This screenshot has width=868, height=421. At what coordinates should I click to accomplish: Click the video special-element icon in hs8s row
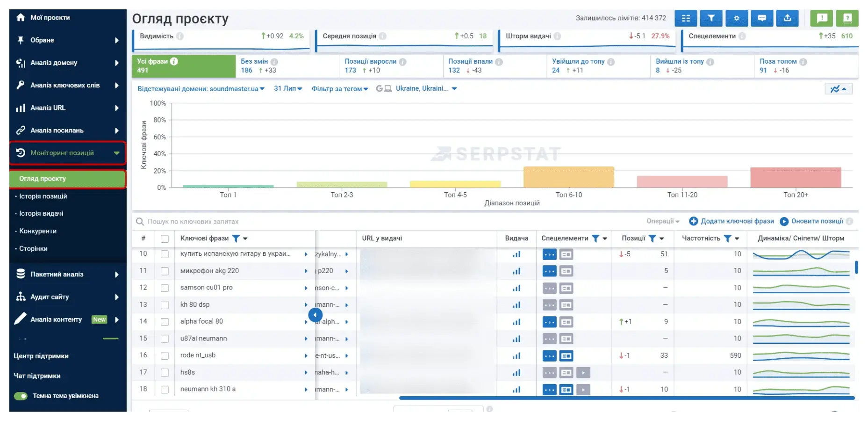point(583,373)
